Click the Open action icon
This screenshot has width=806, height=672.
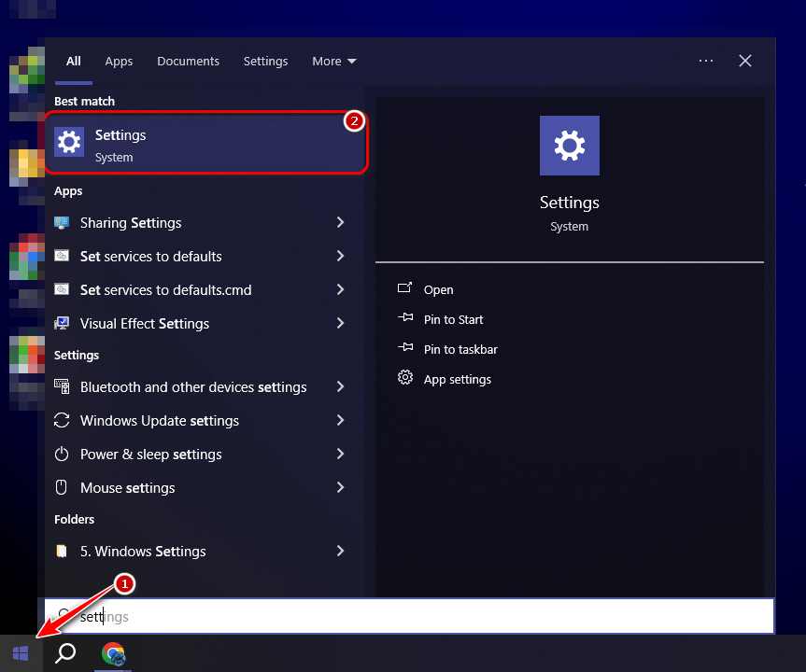[405, 287]
